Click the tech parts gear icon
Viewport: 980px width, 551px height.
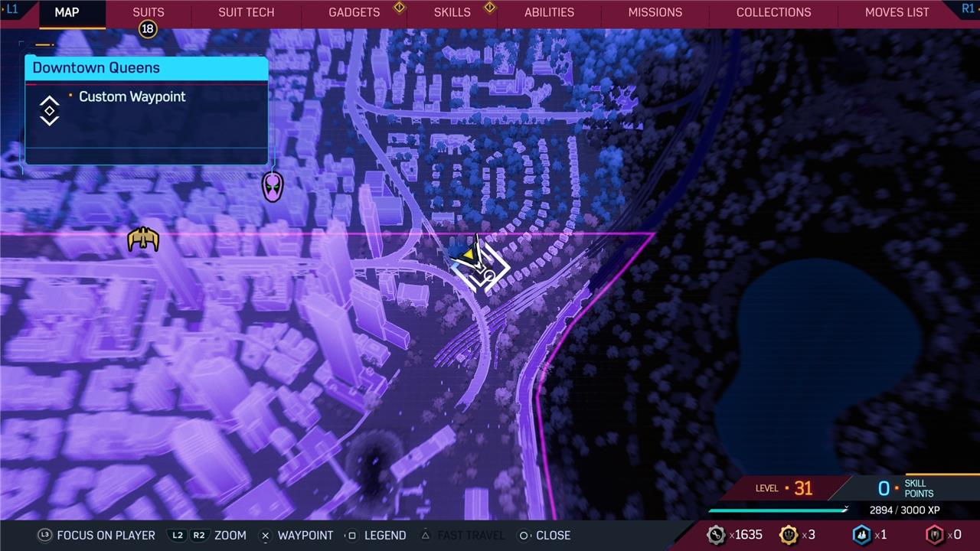[716, 535]
